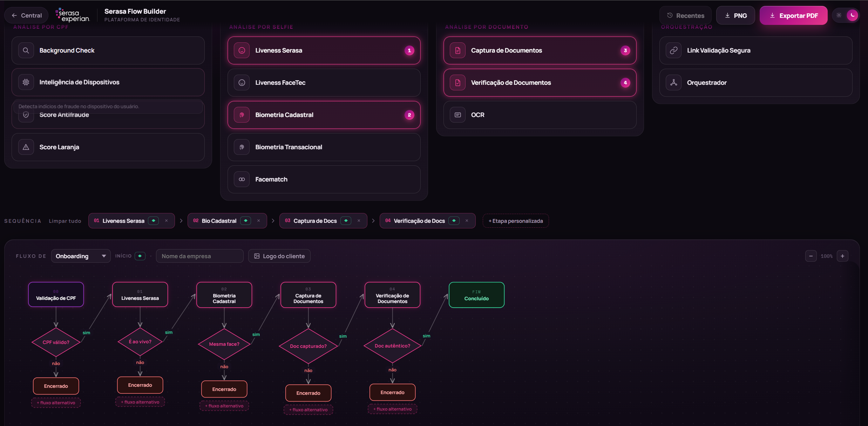Image resolution: width=868 pixels, height=426 pixels.
Task: Add fluxo alternativo under Mesma face
Action: pos(224,406)
